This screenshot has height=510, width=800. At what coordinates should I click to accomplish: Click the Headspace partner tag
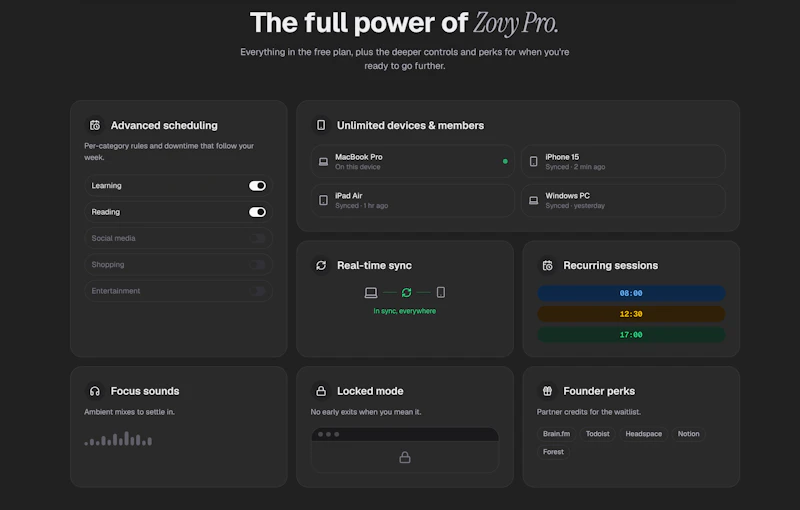tap(643, 434)
